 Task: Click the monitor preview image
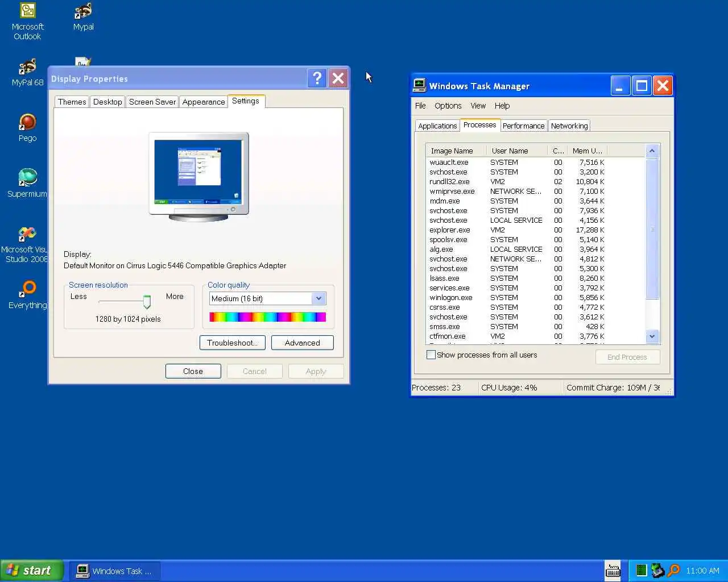tap(198, 176)
